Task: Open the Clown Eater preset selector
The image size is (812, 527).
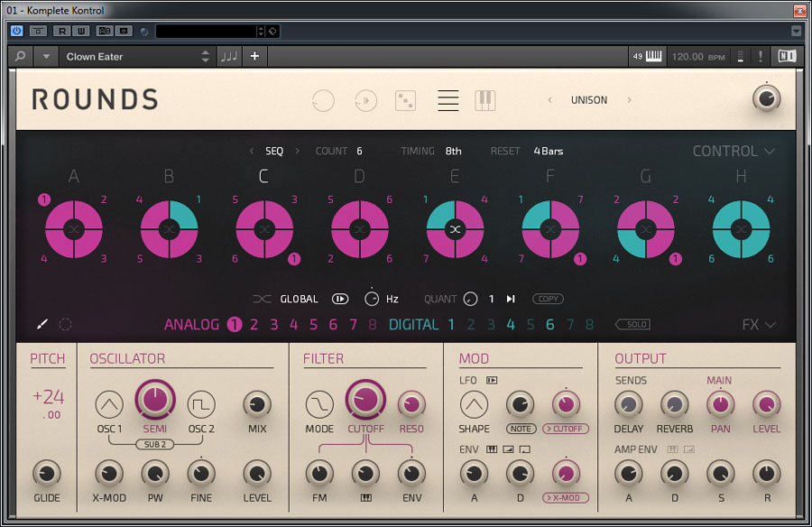Action: 135,57
